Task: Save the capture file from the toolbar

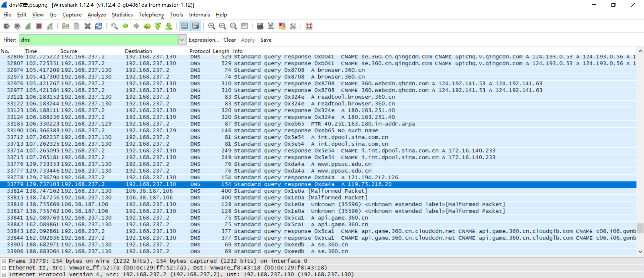Action: (x=77, y=26)
